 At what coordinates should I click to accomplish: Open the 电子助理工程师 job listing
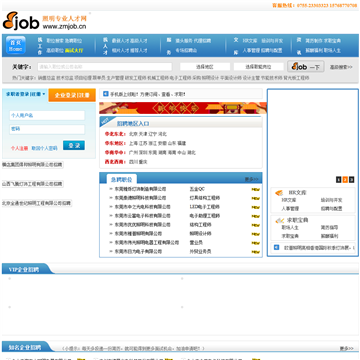pos(204,216)
